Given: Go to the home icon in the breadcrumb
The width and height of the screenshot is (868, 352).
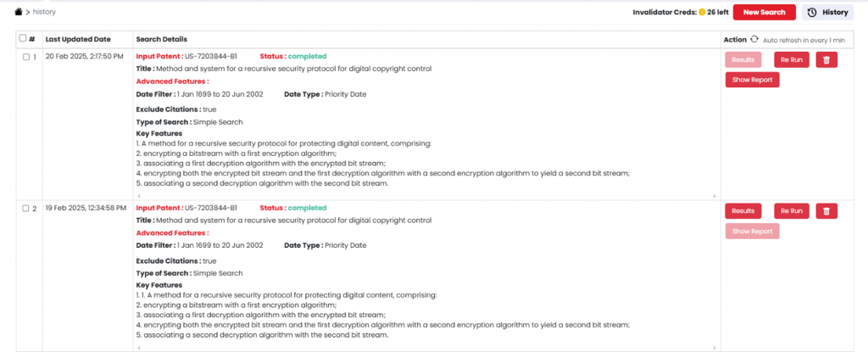Looking at the screenshot, I should coord(19,12).
